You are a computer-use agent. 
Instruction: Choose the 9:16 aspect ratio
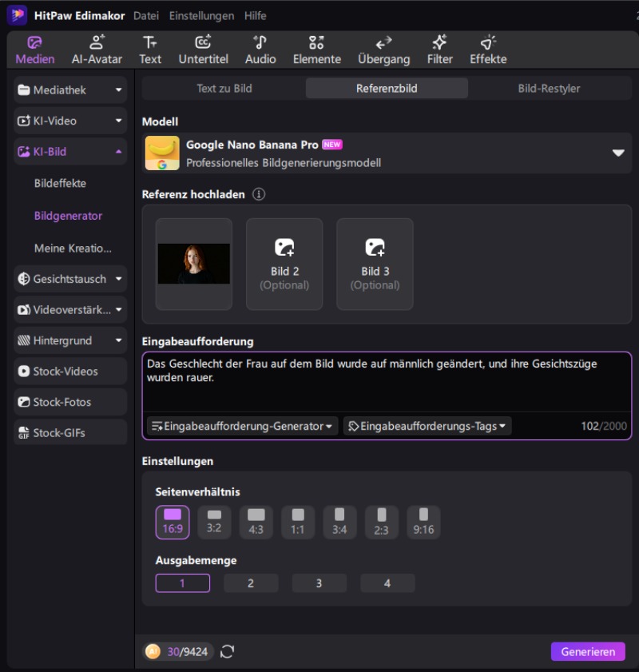click(423, 522)
